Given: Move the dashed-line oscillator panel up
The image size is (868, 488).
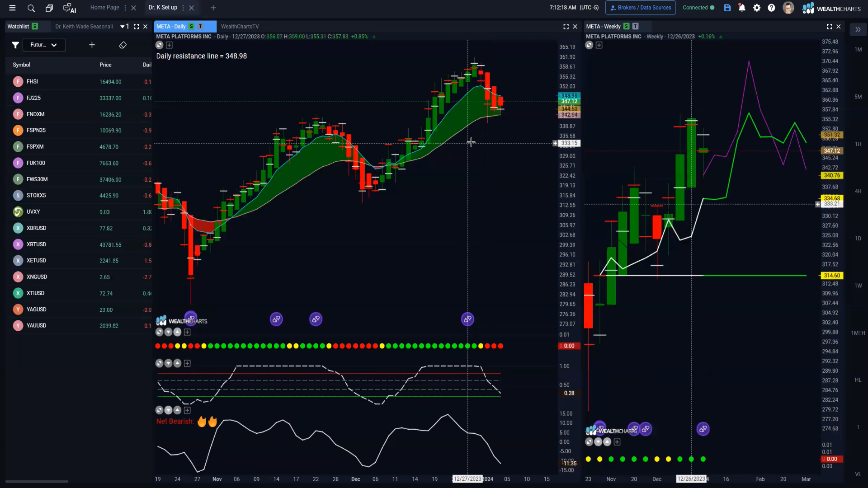Looking at the screenshot, I should tap(177, 363).
